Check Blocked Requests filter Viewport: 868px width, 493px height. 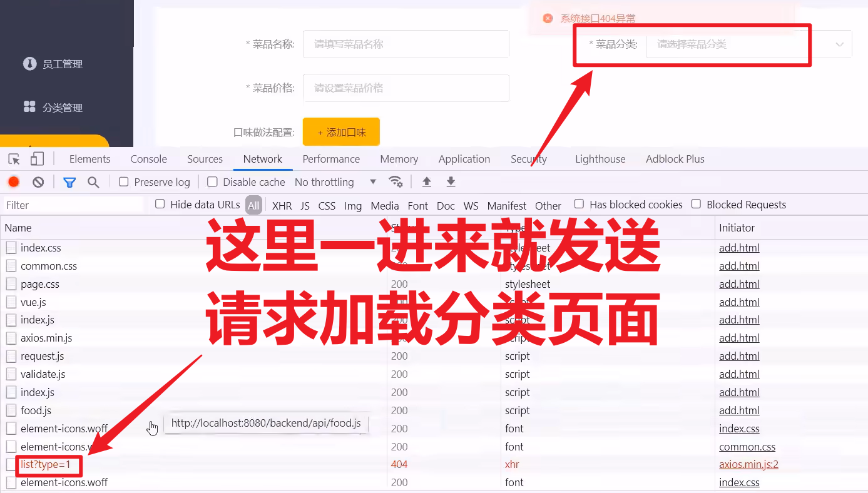[696, 204]
